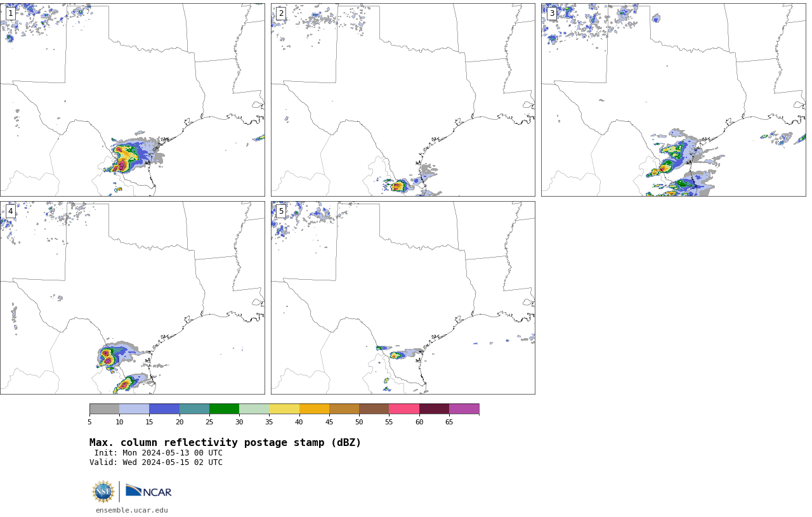Click the colorbar tick label 30

pyautogui.click(x=239, y=422)
